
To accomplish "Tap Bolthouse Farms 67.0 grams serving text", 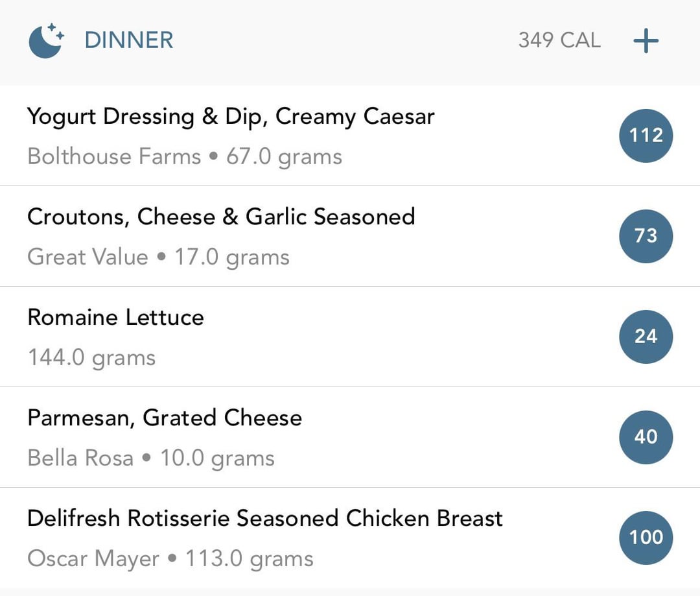I will [x=185, y=157].
